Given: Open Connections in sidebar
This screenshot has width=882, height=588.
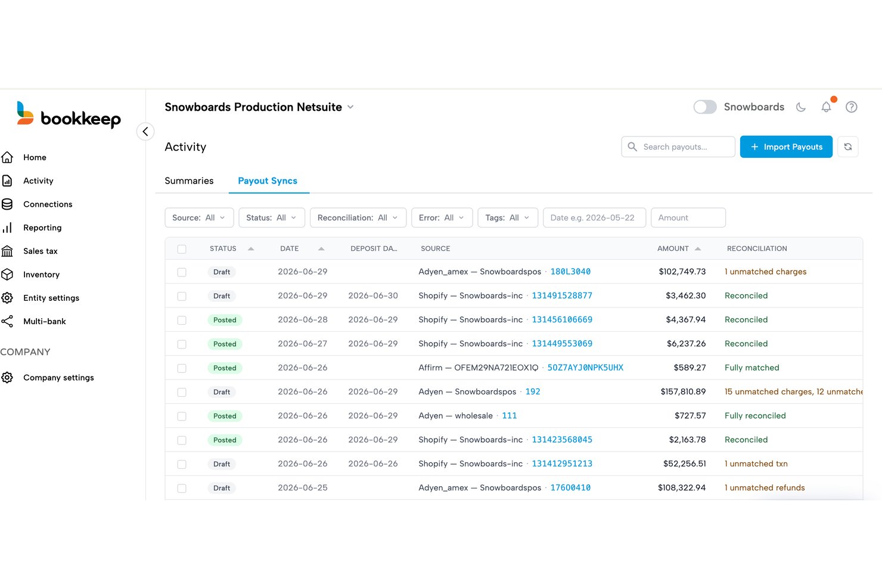Looking at the screenshot, I should (x=48, y=204).
